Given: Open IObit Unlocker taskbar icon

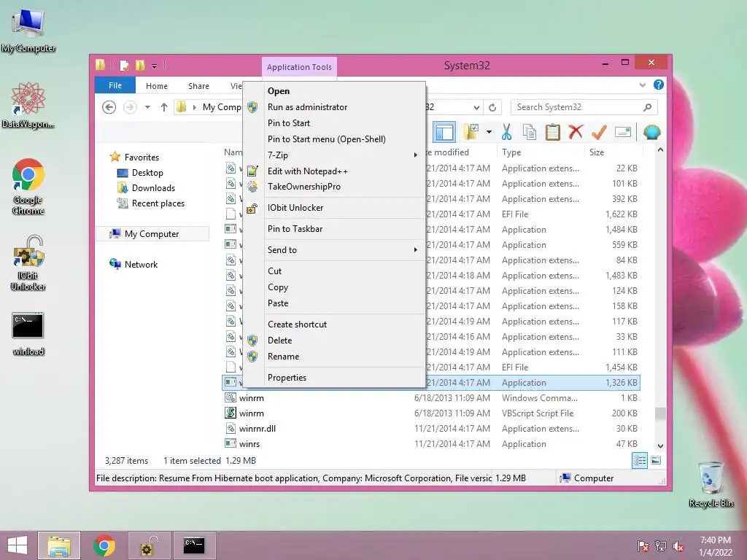Looking at the screenshot, I should click(149, 545).
